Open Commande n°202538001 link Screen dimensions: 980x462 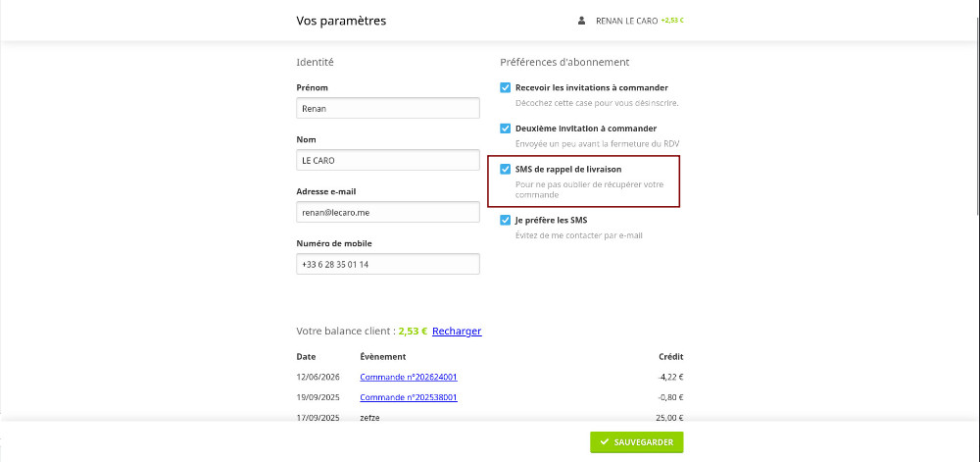tap(409, 397)
